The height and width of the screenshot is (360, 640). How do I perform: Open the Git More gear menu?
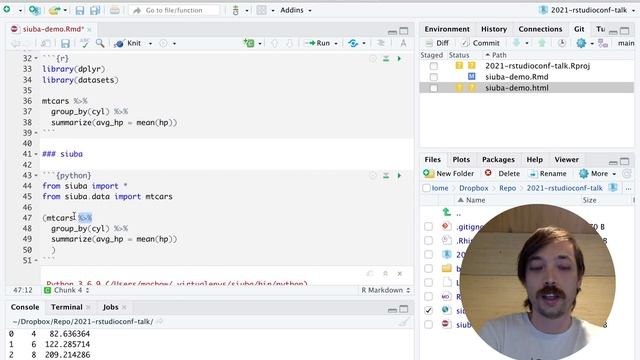(584, 43)
